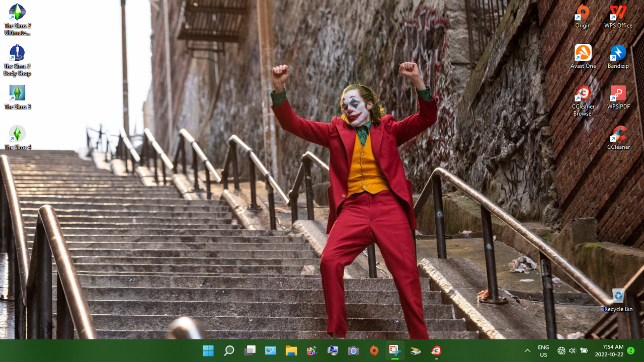This screenshot has width=644, height=362.
Task: Select The Sims 3 desktop icon
Action: click(17, 97)
